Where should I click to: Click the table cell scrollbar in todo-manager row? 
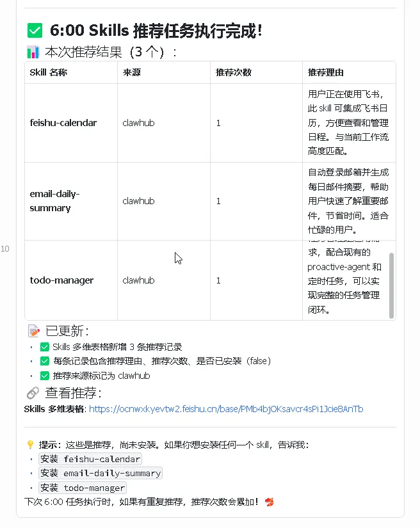(x=391, y=285)
